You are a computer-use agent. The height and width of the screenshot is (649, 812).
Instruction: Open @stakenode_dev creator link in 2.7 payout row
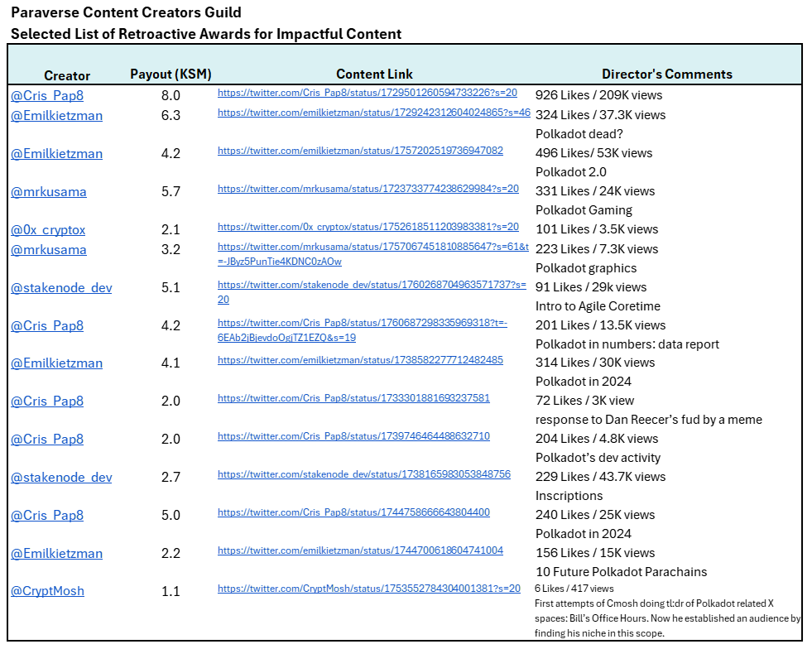61,478
